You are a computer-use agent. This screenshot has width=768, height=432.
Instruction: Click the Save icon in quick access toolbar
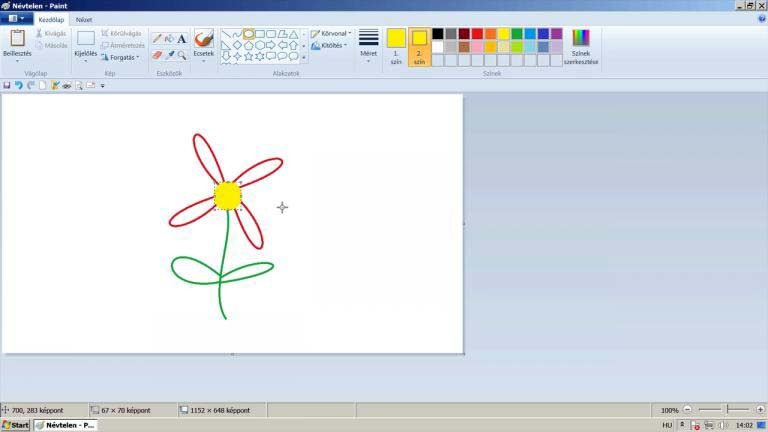(7, 86)
